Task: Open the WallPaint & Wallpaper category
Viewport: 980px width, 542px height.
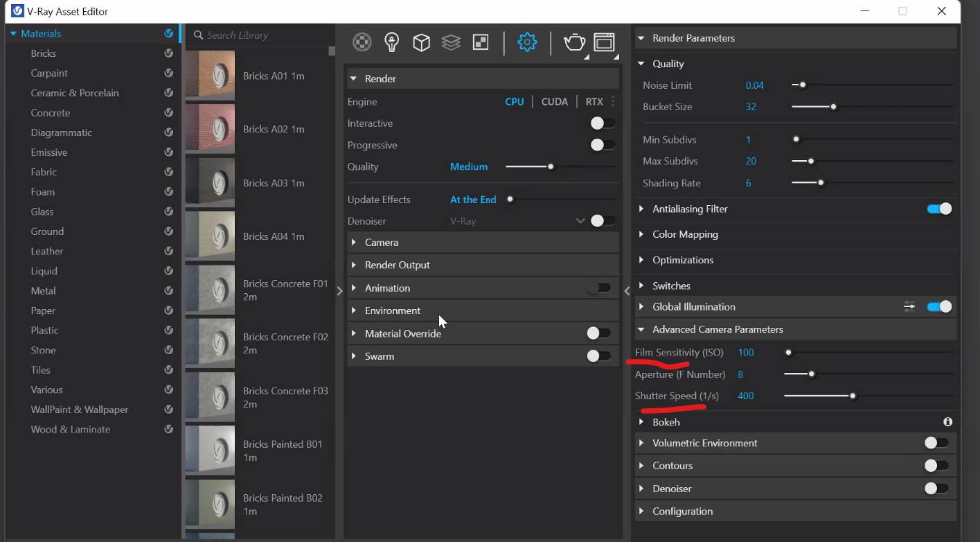Action: point(80,410)
